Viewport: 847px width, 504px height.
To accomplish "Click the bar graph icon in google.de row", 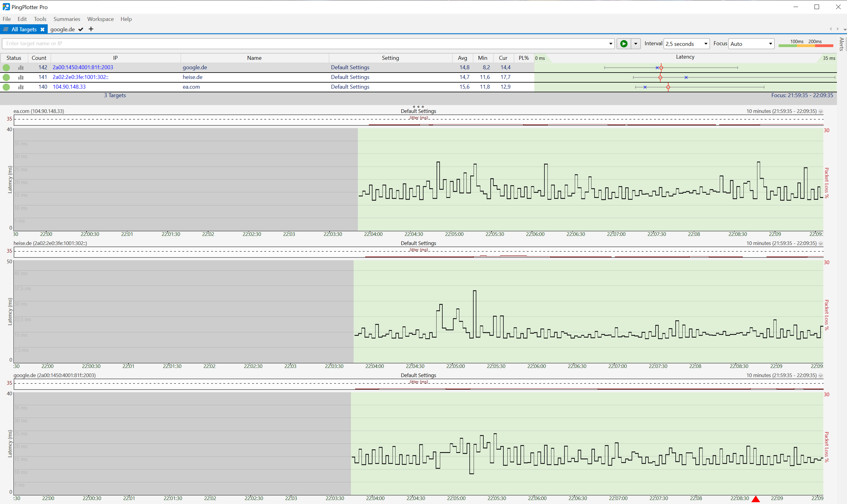I will 21,68.
